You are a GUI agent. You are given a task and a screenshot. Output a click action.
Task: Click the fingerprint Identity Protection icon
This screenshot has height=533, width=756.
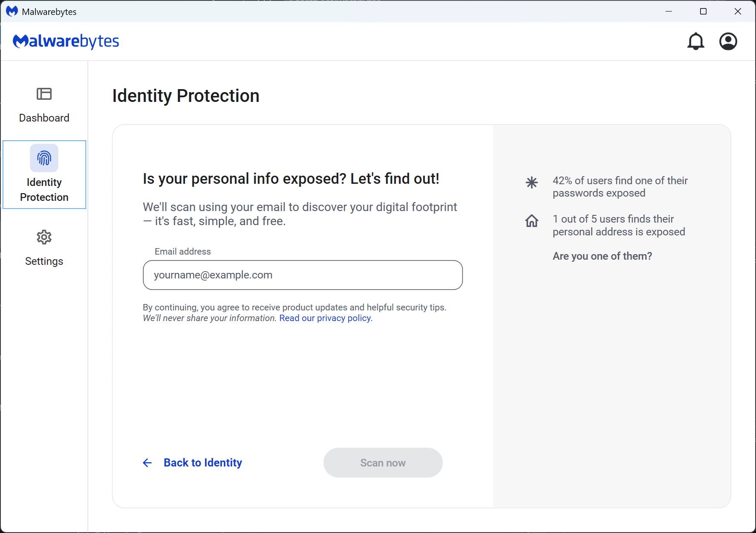click(x=44, y=158)
